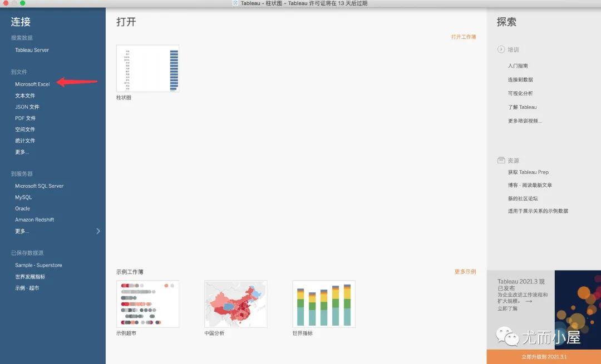The height and width of the screenshot is (364, 601).
Task: Open 适用于展示关系的示例数据 link
Action: 538,211
